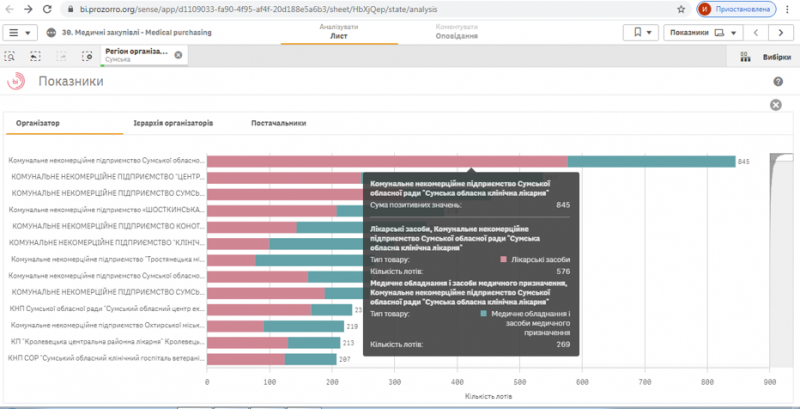Screen dimensions: 800x409
Task: Click the chart mini scrollbar
Action: click(x=781, y=260)
